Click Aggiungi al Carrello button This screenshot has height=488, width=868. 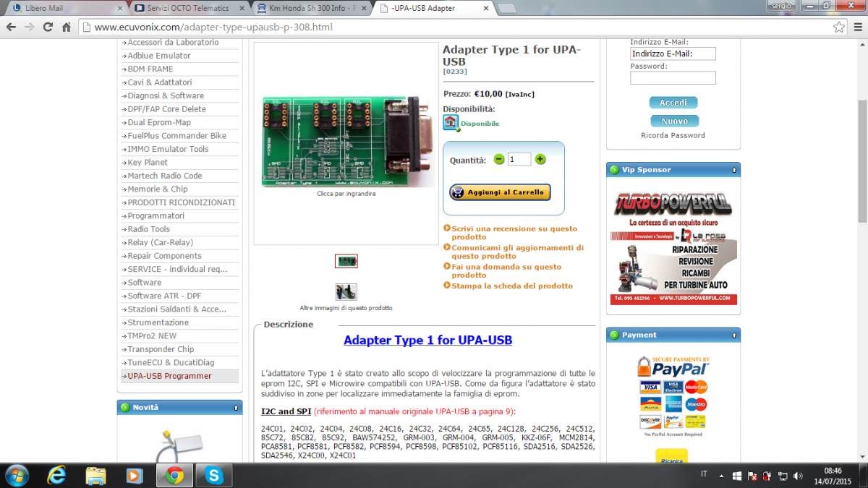coord(500,192)
